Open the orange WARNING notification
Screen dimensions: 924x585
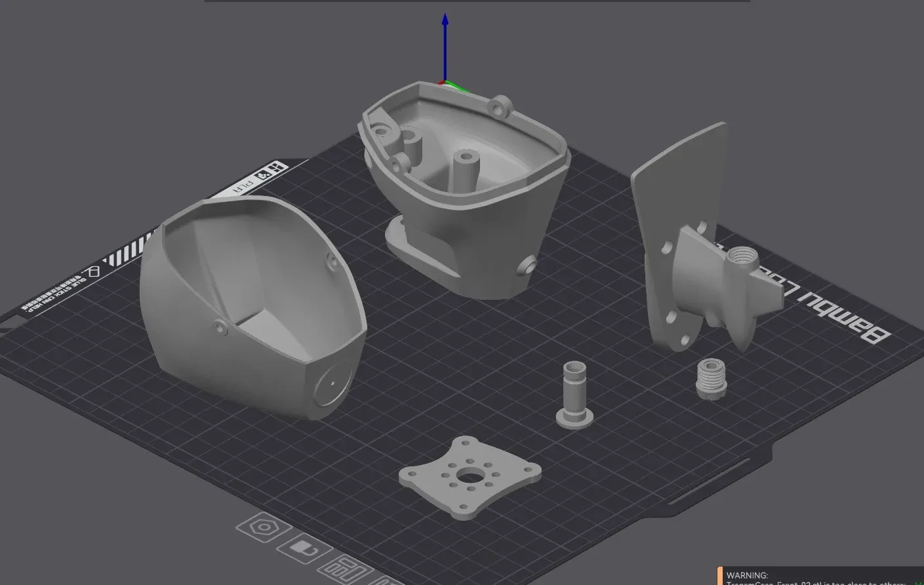(820, 576)
